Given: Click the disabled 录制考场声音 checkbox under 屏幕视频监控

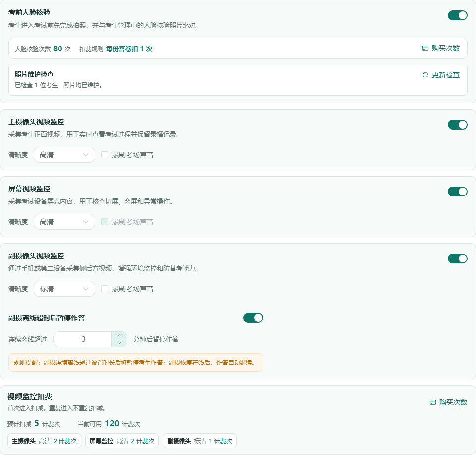Looking at the screenshot, I should [x=105, y=222].
